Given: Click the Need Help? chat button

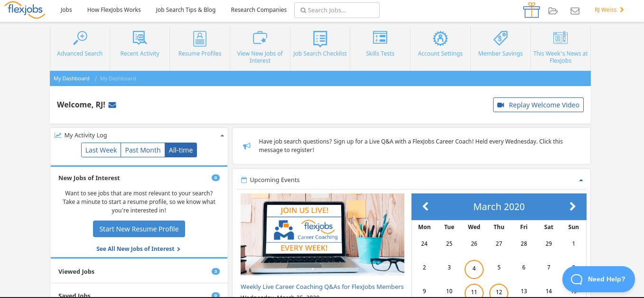Looking at the screenshot, I should tap(598, 279).
